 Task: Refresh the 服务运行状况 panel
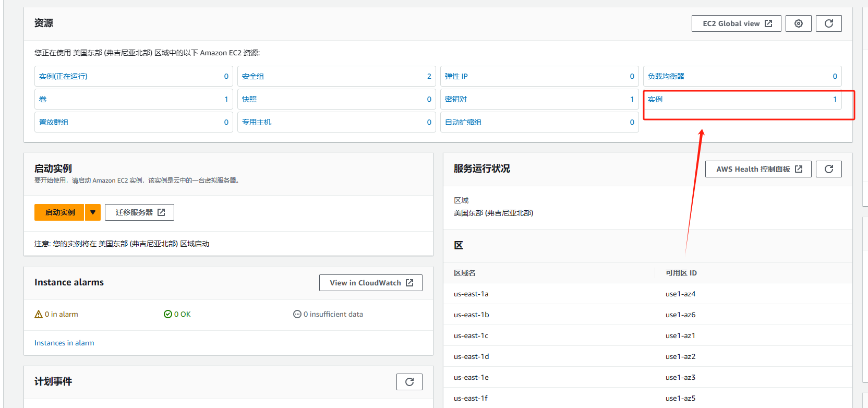click(828, 169)
